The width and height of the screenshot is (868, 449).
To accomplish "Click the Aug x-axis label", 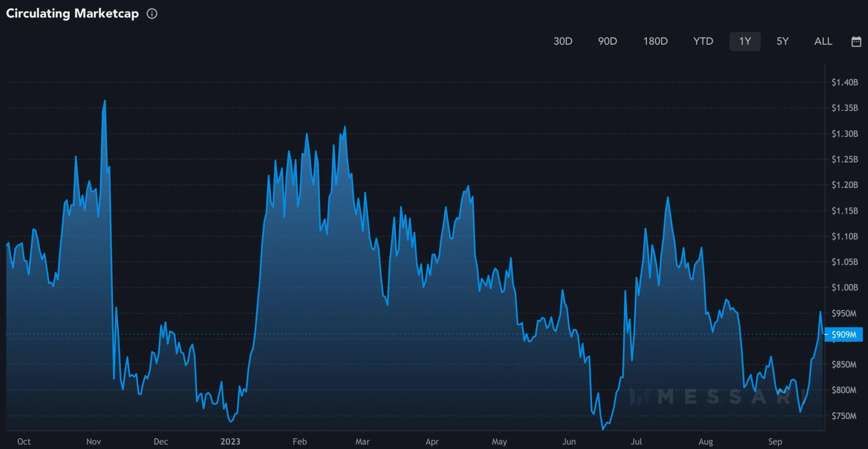I will pos(706,442).
